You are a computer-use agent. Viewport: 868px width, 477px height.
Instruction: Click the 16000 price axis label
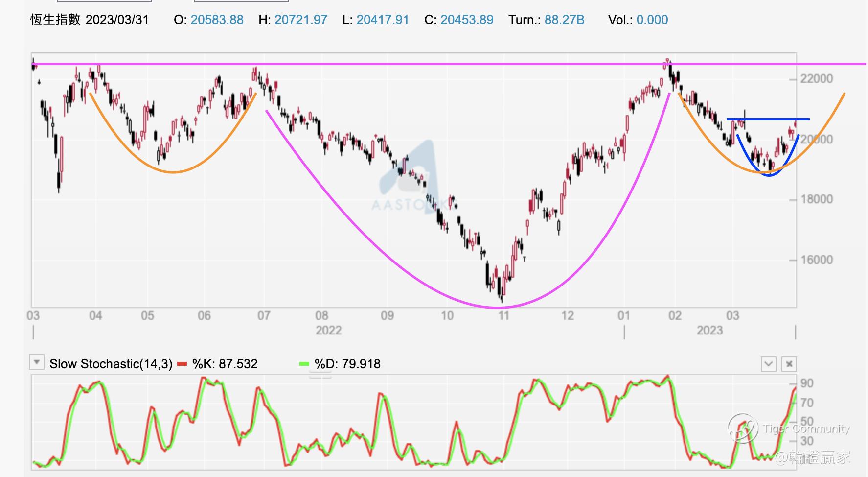816,260
